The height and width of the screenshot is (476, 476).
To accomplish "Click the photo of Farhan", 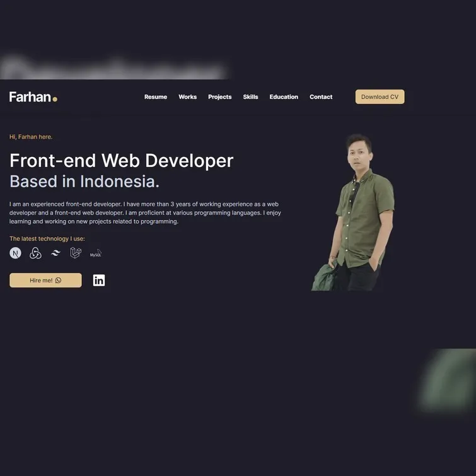I will 353,212.
